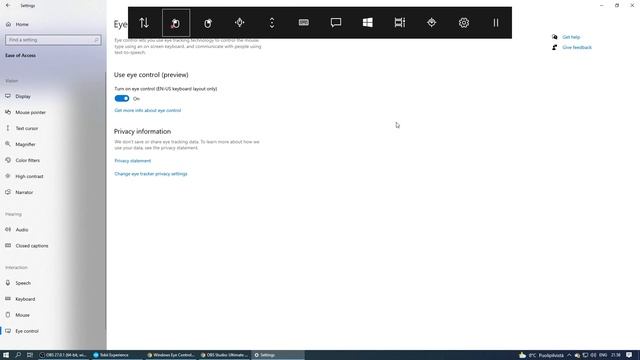
Task: Click the Get help link
Action: 571,37
